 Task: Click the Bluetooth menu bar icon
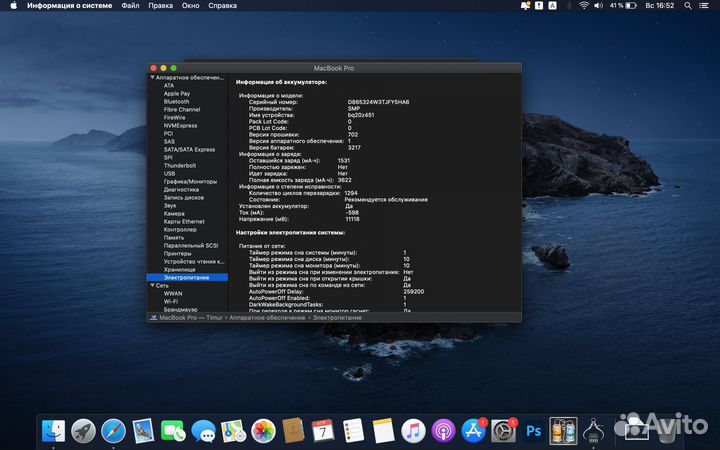[569, 6]
